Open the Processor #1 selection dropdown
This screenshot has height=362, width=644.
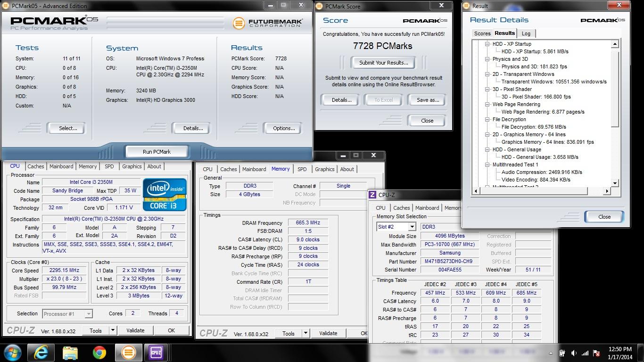click(88, 313)
